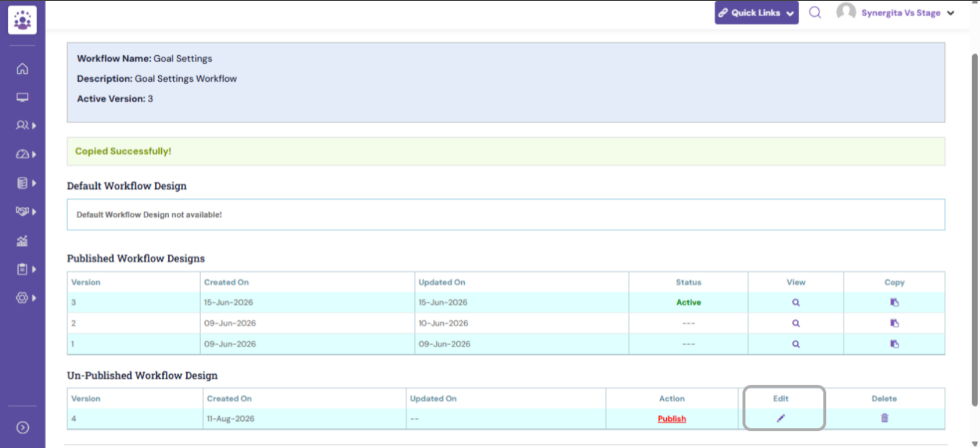Click the Active status text

click(688, 302)
